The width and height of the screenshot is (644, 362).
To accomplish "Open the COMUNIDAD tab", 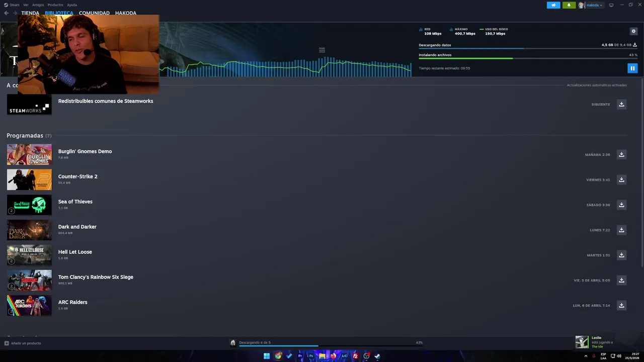I will point(94,13).
